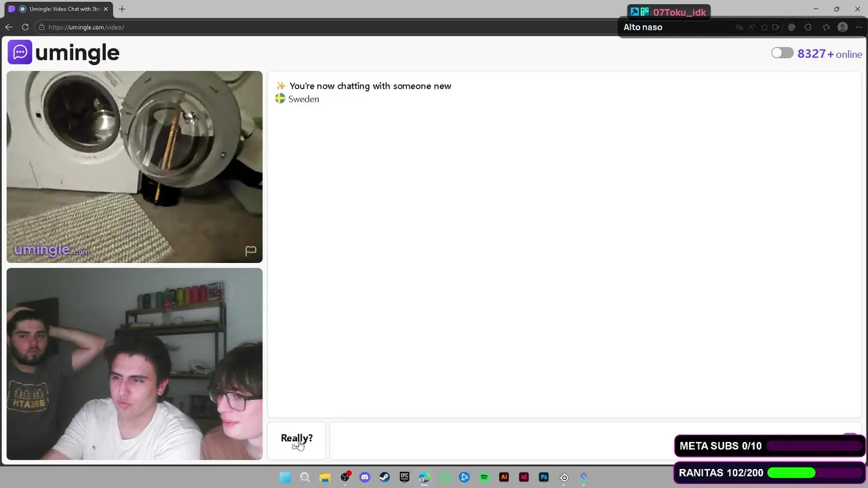This screenshot has height=488, width=868.
Task: Open File Explorer from taskbar
Action: click(325, 477)
